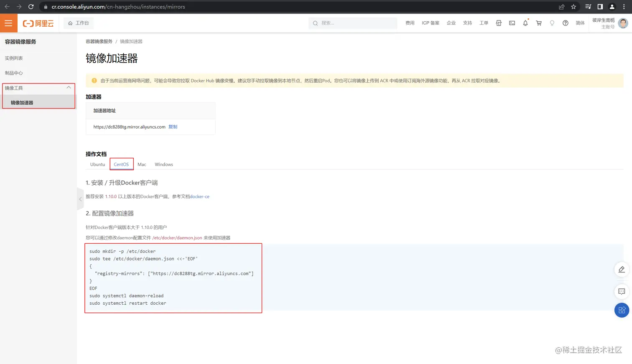This screenshot has height=364, width=632.
Task: Open the hamburger navigation menu
Action: point(8,23)
